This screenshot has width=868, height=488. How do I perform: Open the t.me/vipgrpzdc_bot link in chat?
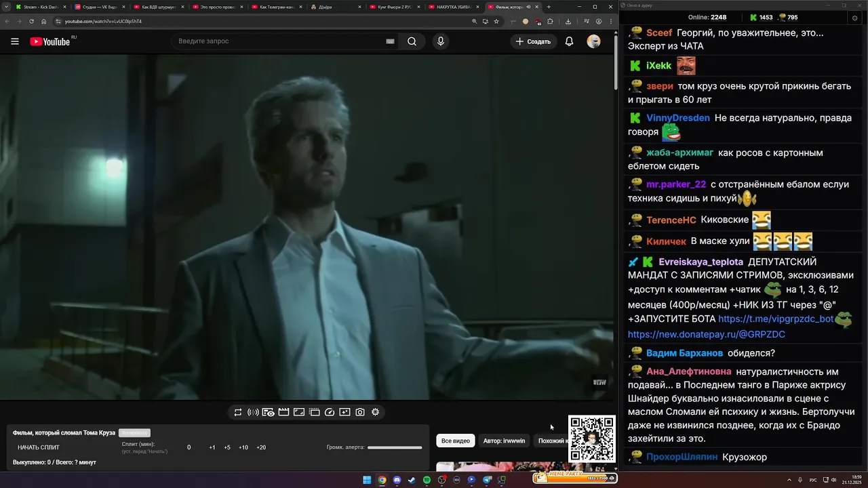tap(776, 319)
